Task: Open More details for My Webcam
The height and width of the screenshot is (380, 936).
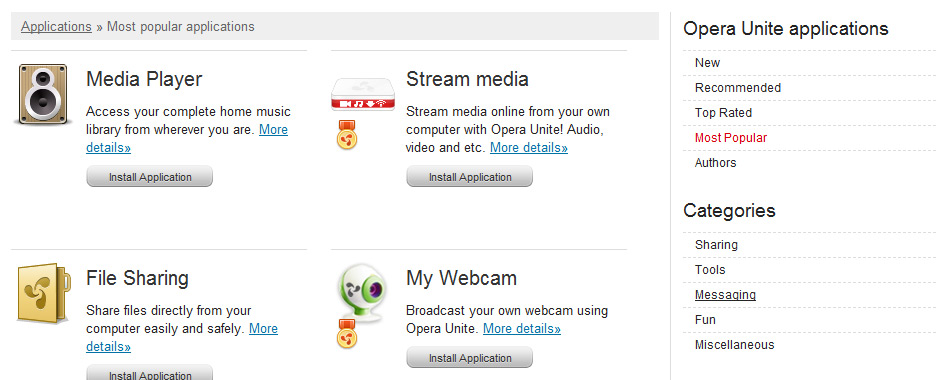Action: coord(522,329)
